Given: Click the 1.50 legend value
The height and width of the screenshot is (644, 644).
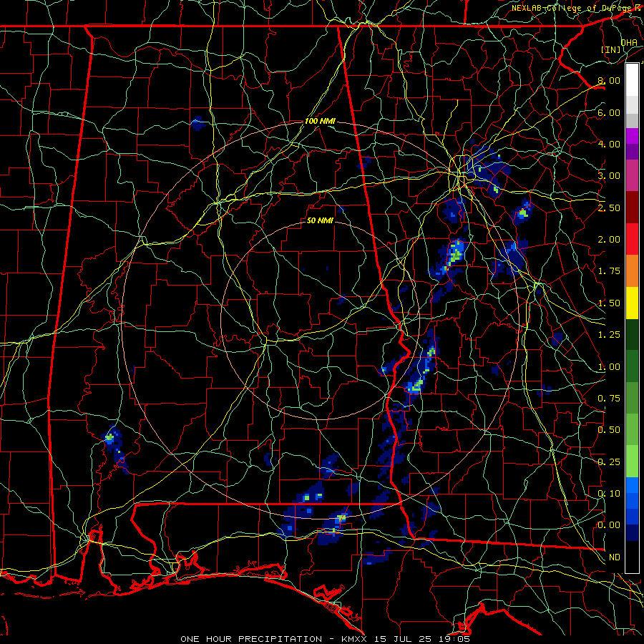Looking at the screenshot, I should (609, 303).
